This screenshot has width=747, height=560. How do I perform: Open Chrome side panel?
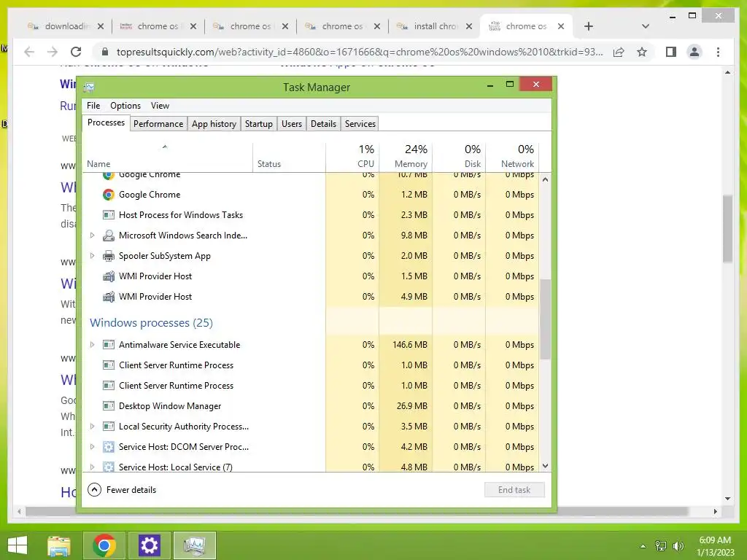671,52
